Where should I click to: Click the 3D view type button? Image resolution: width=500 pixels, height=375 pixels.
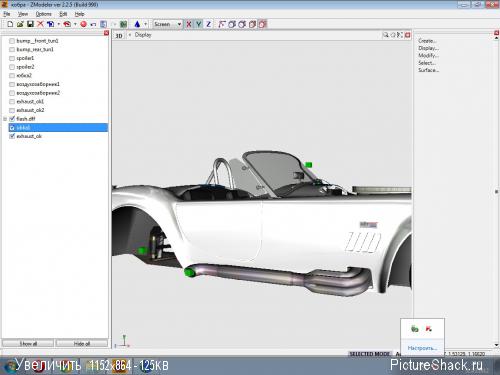[x=119, y=36]
